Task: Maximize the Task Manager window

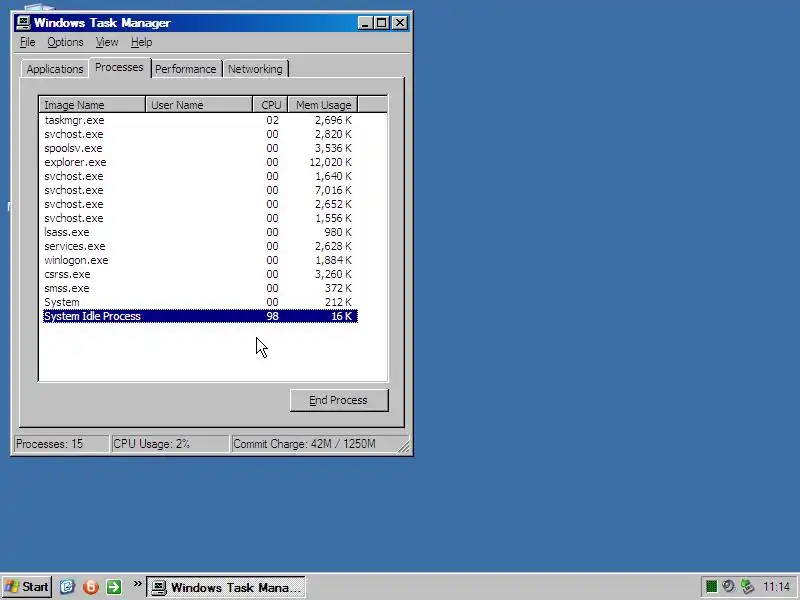Action: tap(381, 23)
